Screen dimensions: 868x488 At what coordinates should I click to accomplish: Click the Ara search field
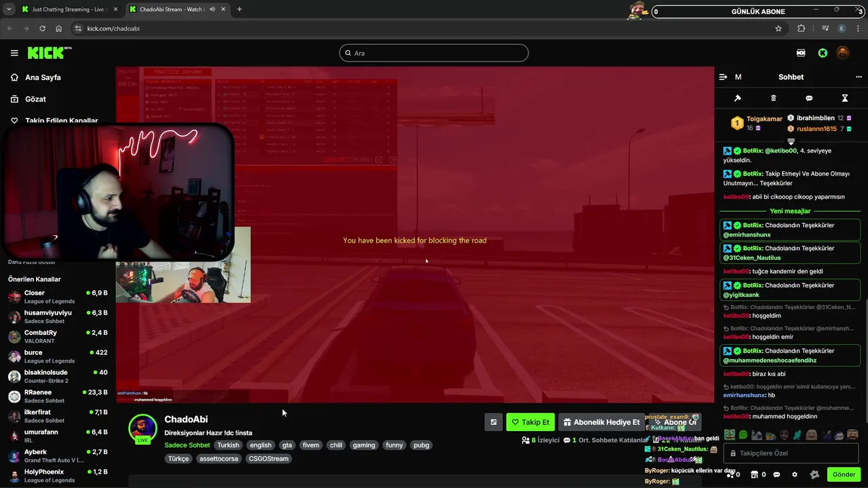(x=434, y=53)
